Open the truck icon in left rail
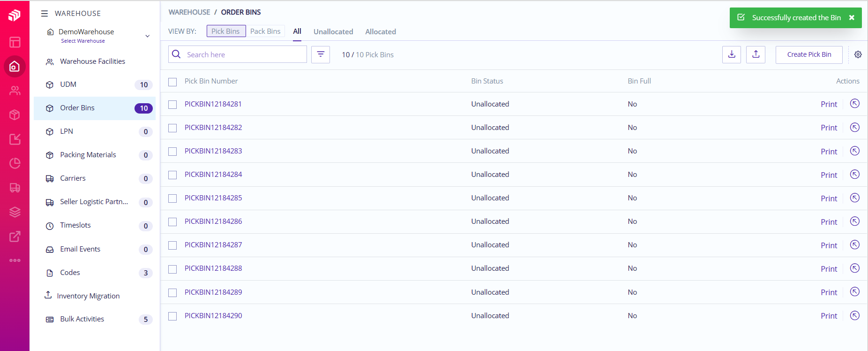This screenshot has height=351, width=868. tap(15, 188)
